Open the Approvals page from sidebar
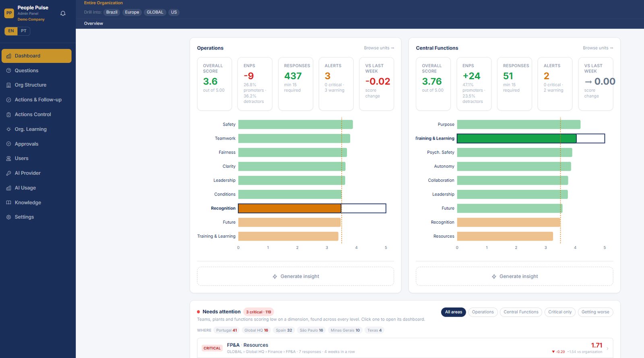 pyautogui.click(x=37, y=144)
